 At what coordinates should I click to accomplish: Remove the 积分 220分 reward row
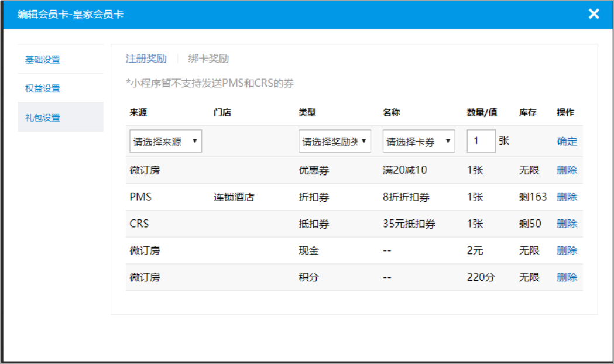coord(567,277)
